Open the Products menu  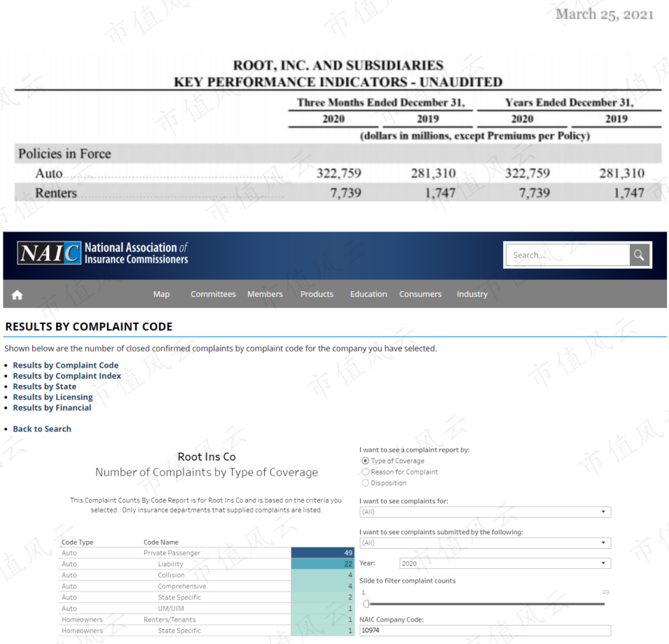317,294
